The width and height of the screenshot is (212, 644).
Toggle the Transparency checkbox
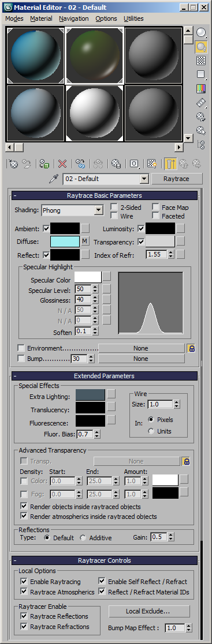click(x=141, y=242)
